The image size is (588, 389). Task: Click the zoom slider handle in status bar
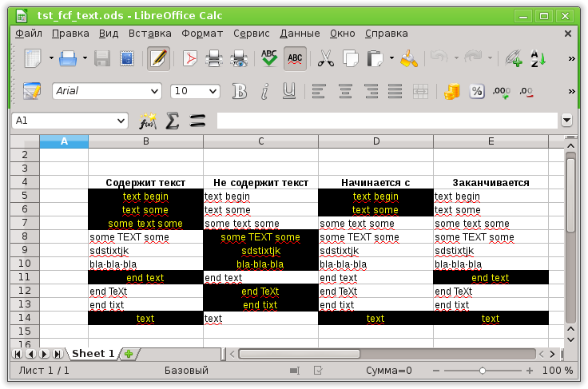pyautogui.click(x=483, y=371)
